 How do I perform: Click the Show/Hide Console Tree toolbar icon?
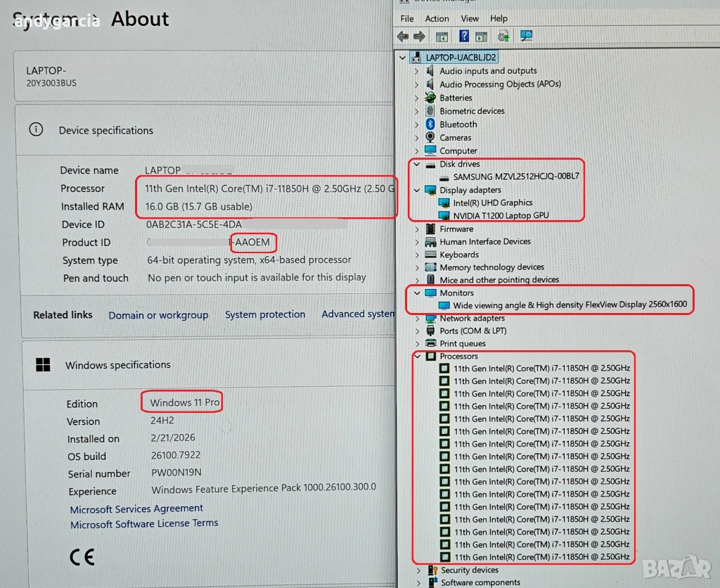click(442, 37)
